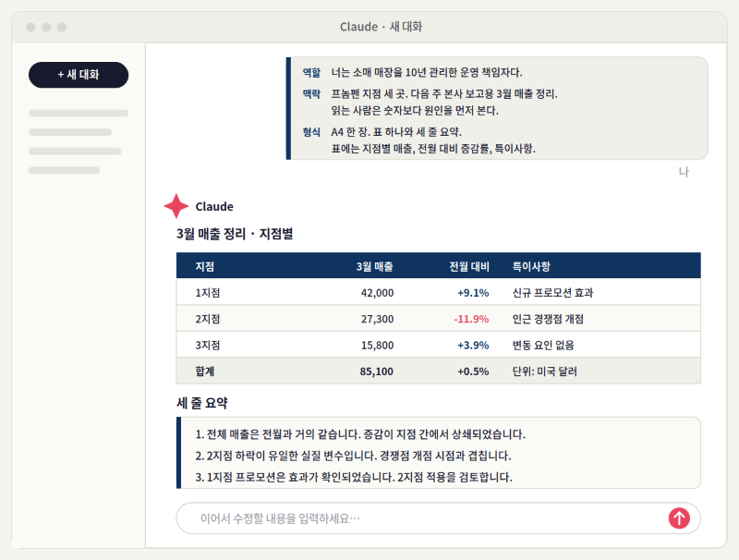Click the 역할 label in the prompt
739x560 pixels.
tap(311, 72)
